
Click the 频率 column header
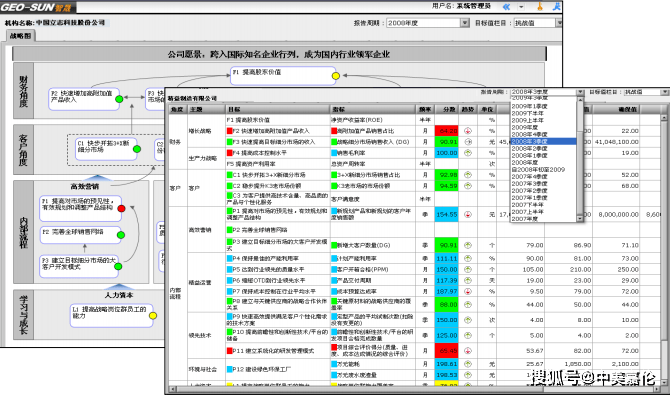426,109
